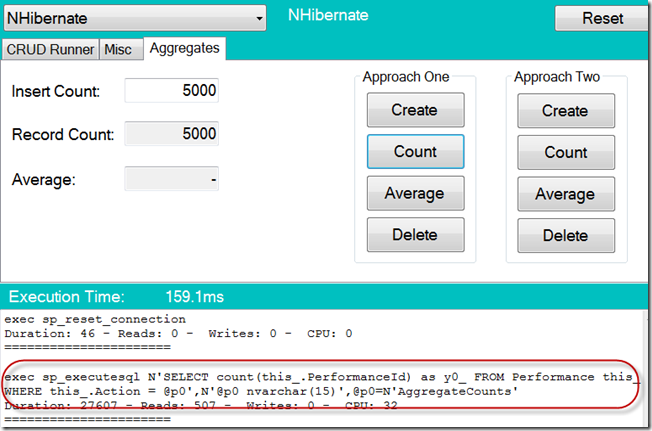The width and height of the screenshot is (652, 431).
Task: Click the 'exec sp_executesql' SELECT count query line
Action: tap(322, 377)
